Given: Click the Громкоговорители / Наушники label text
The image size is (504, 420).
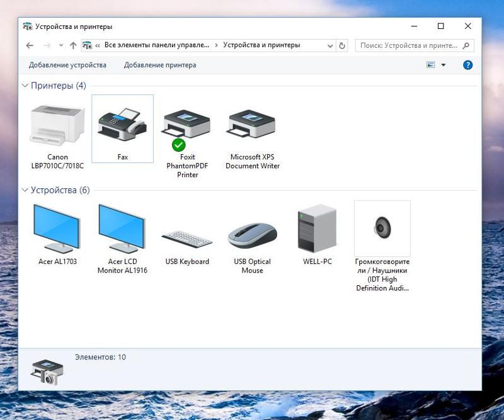Looking at the screenshot, I should [x=382, y=275].
